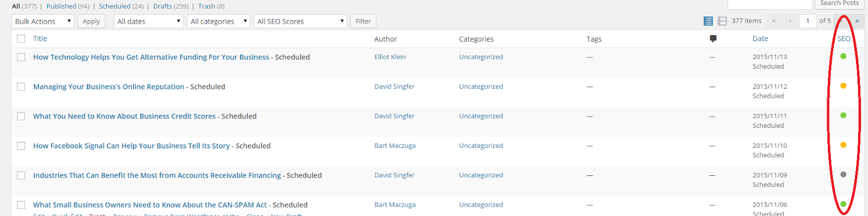Image resolution: width=868 pixels, height=216 pixels.
Task: Select checkbox for Managing Your Business's Online Reputation
Action: [x=21, y=87]
